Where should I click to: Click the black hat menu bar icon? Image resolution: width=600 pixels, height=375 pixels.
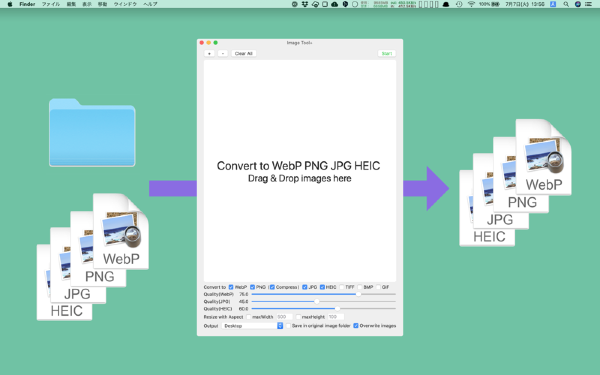(446, 4)
